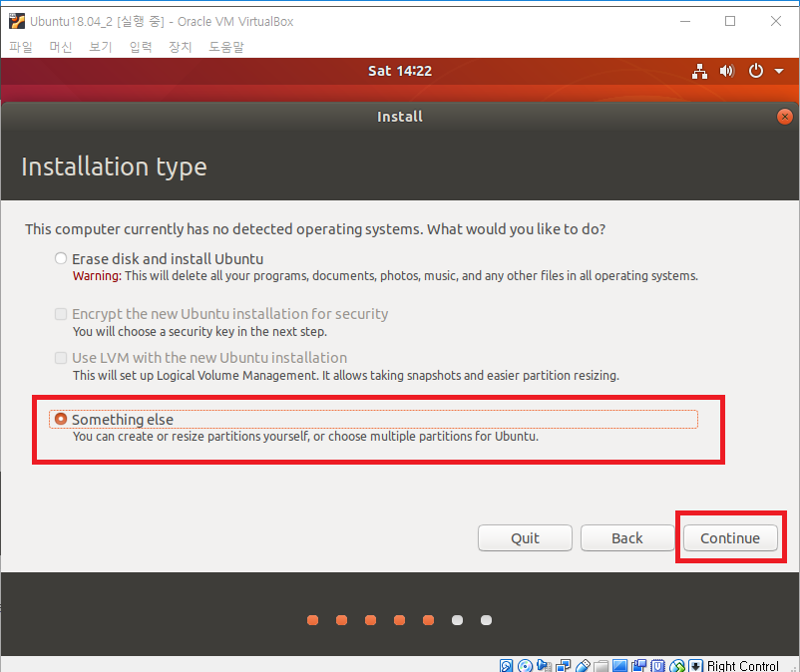Click the Install dialog title
The width and height of the screenshot is (800, 672).
click(x=400, y=117)
